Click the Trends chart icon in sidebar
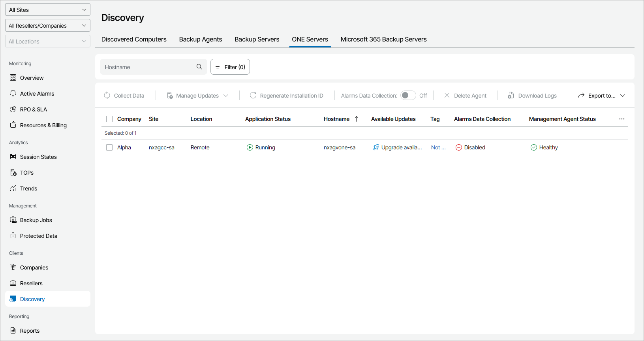 [13, 188]
